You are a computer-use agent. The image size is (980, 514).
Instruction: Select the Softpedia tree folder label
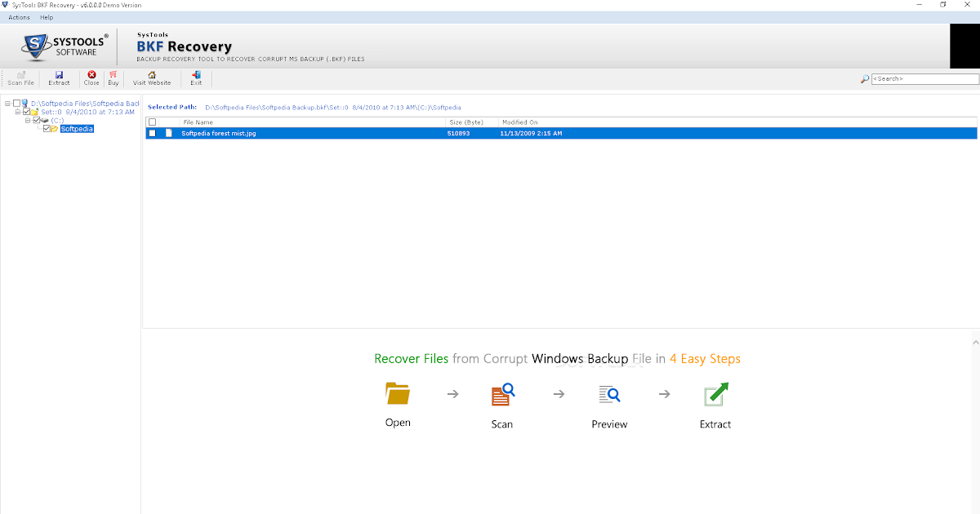(77, 129)
